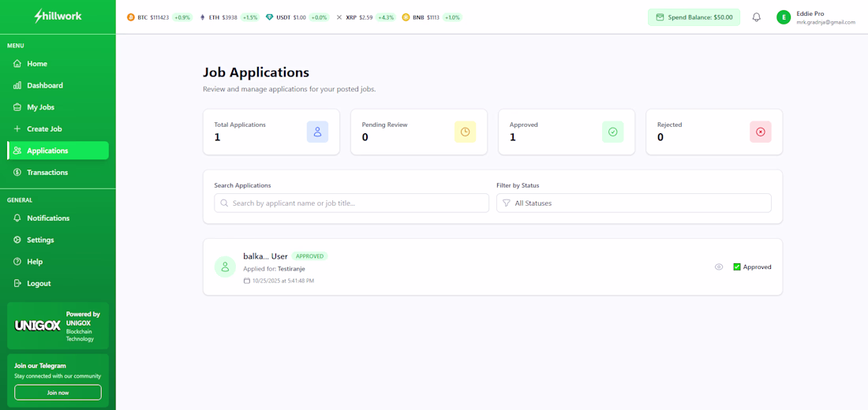Click the search magnifier icon
Viewport: 868px width, 410px height.
click(224, 203)
